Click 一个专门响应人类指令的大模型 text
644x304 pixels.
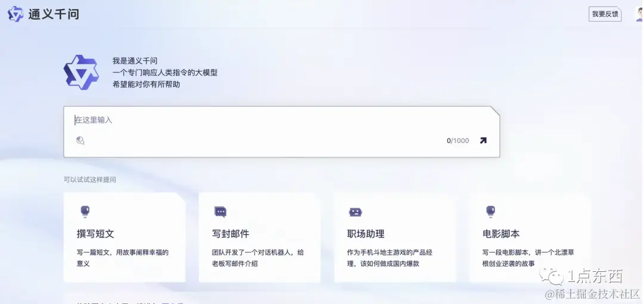[165, 73]
